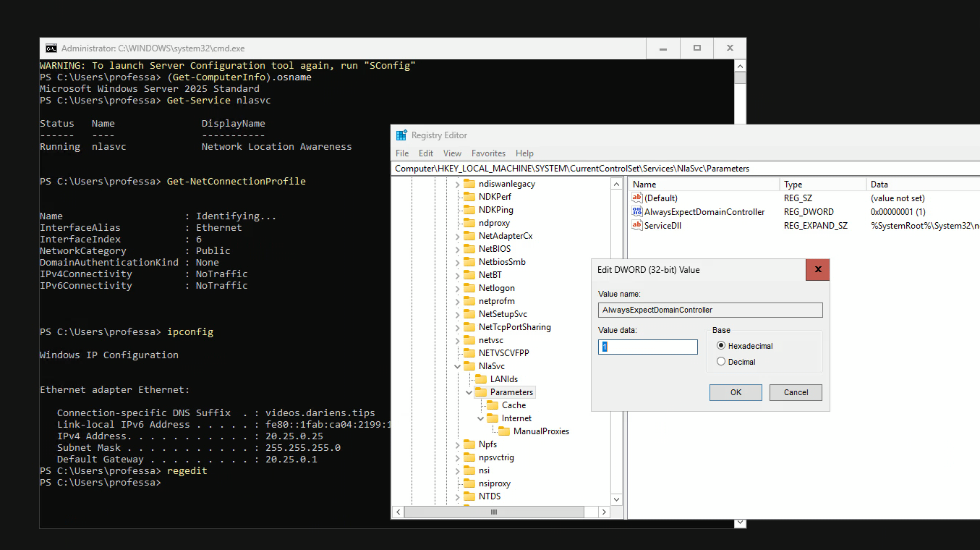Click the NetbiosSmb folder icon
The image size is (980, 550).
(x=469, y=262)
